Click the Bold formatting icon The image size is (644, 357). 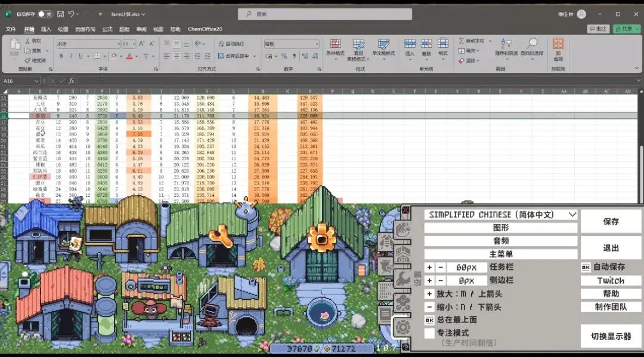pyautogui.click(x=61, y=56)
